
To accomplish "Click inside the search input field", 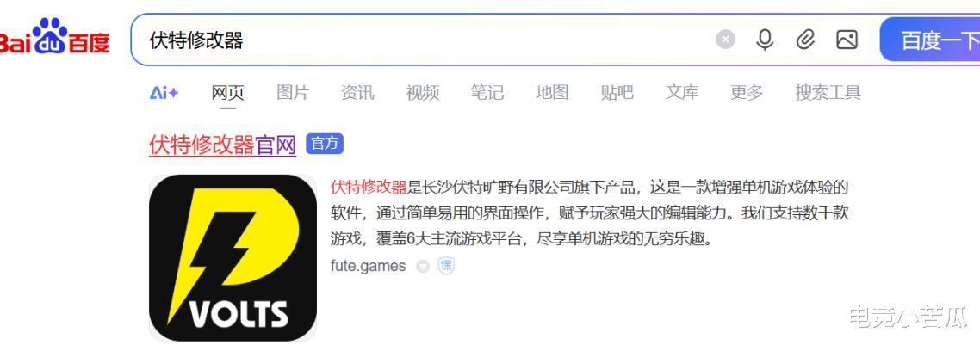I will click(x=425, y=40).
